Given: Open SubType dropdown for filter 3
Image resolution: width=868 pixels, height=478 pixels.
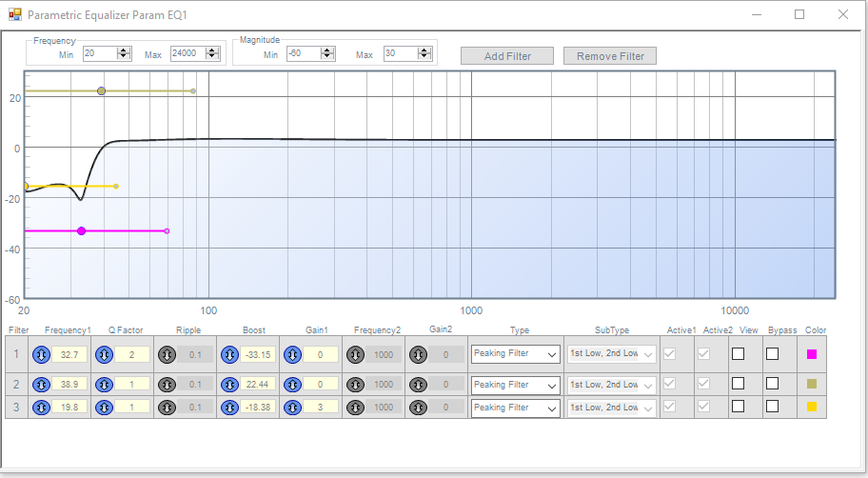Looking at the screenshot, I should 612,408.
